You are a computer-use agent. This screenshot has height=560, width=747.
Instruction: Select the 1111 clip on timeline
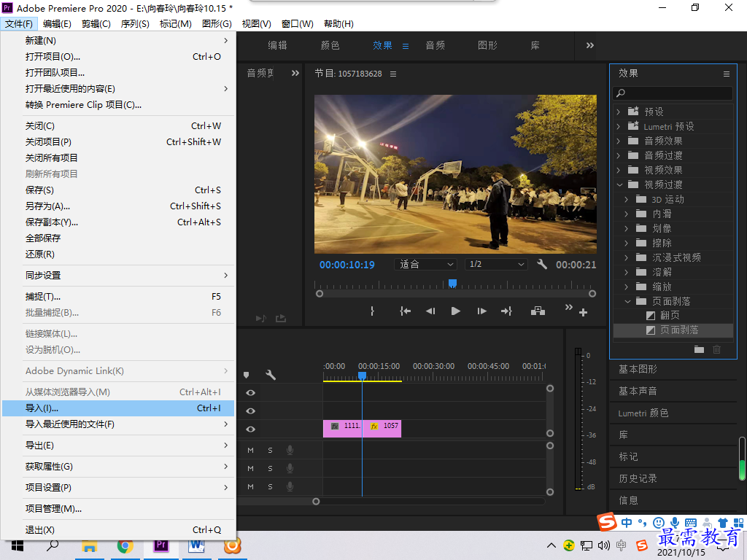point(343,428)
